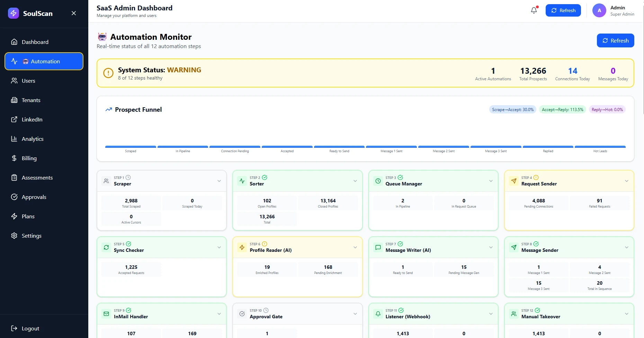Click the Queue Manager clock icon
This screenshot has height=338, width=644.
pyautogui.click(x=378, y=181)
